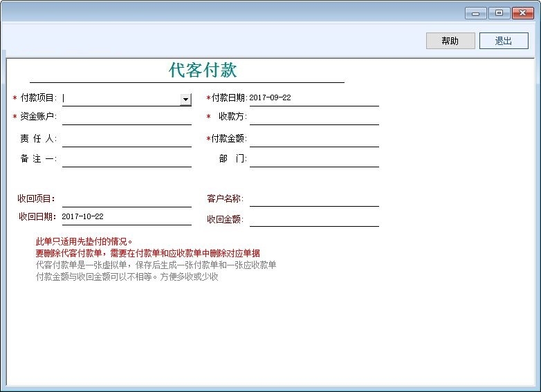Click the 代客付款 form title
The height and width of the screenshot is (392, 541).
coord(203,71)
